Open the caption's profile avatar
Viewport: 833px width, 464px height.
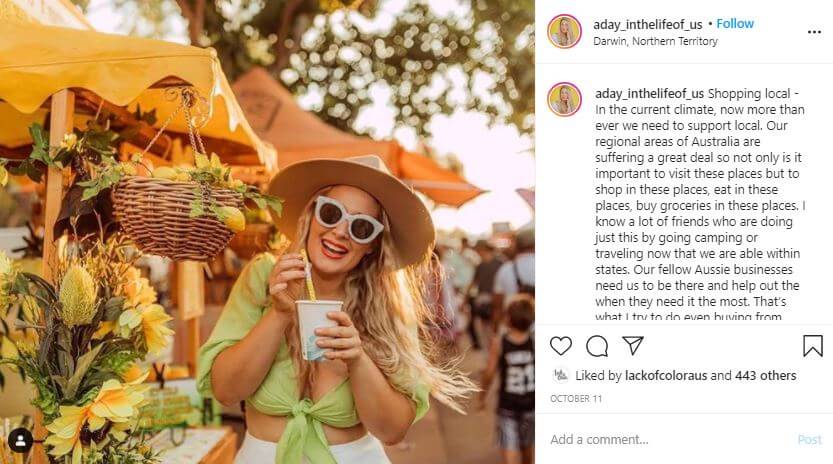564,99
